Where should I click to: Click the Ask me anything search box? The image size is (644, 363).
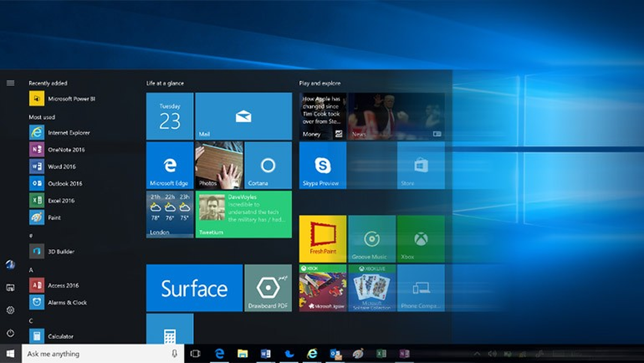[103, 354]
